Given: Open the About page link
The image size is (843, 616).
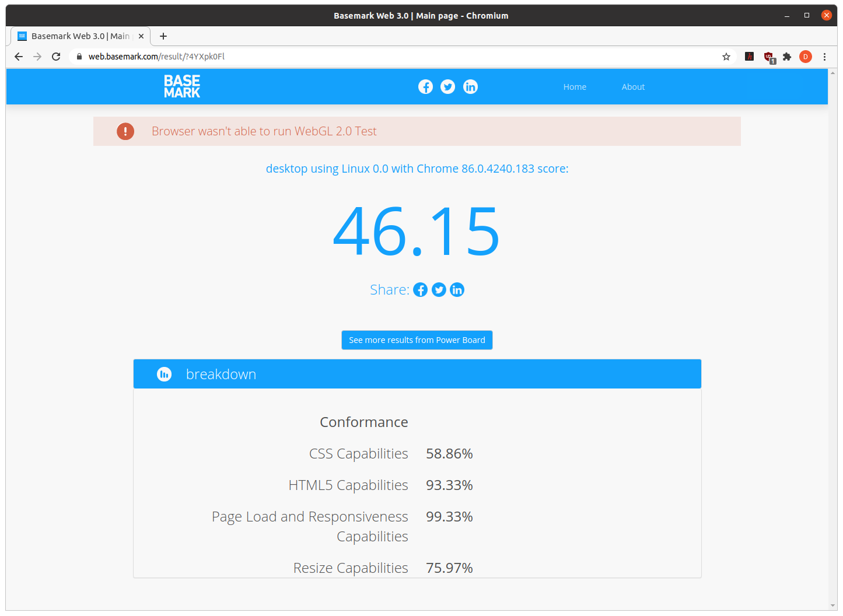Looking at the screenshot, I should coord(633,87).
